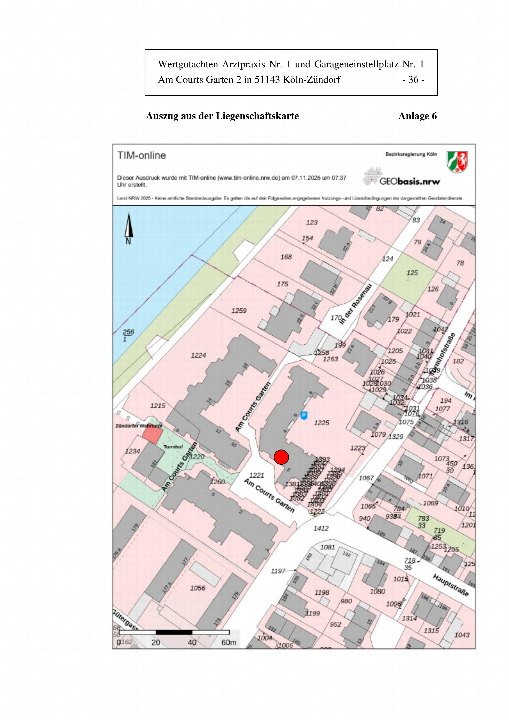Click parcel number 1080
This screenshot has width=509, height=720.
coord(377,591)
